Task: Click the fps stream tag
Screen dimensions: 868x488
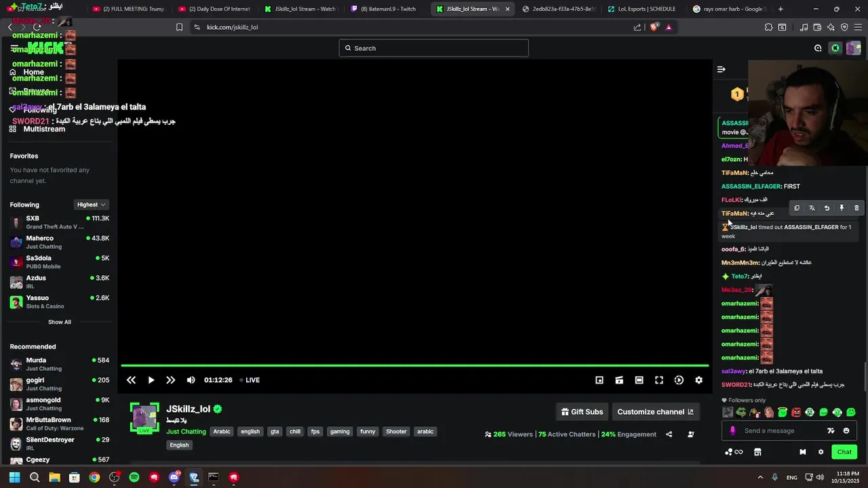Action: [x=315, y=432]
